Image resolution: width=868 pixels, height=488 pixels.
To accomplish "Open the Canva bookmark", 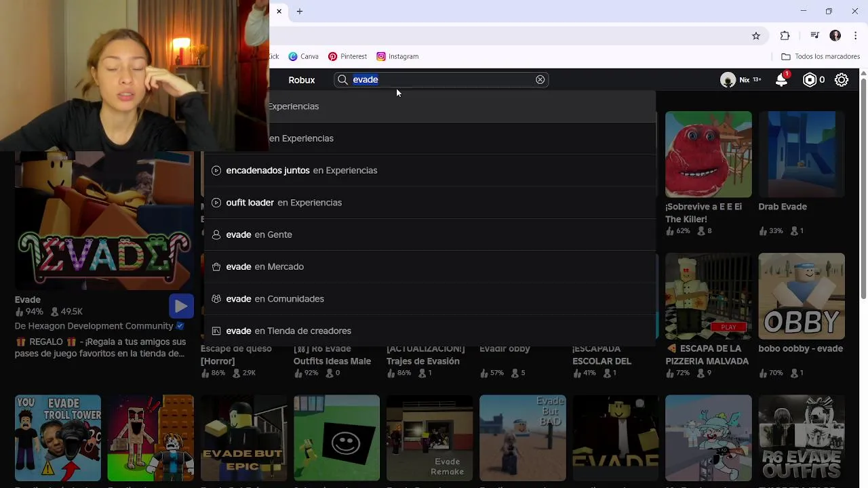I will click(303, 56).
